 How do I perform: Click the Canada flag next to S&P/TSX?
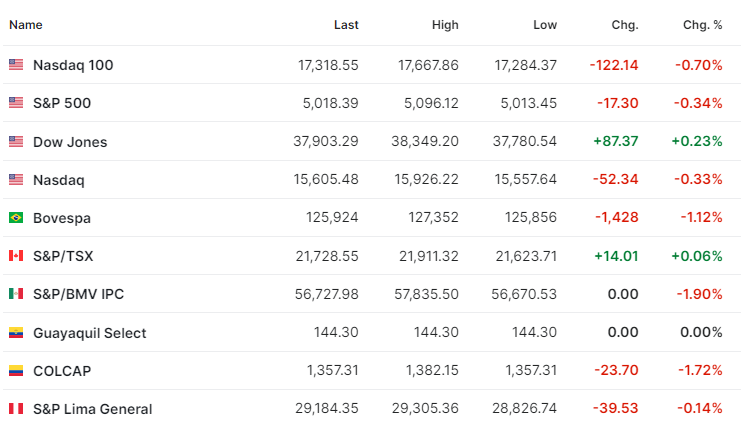point(16,256)
